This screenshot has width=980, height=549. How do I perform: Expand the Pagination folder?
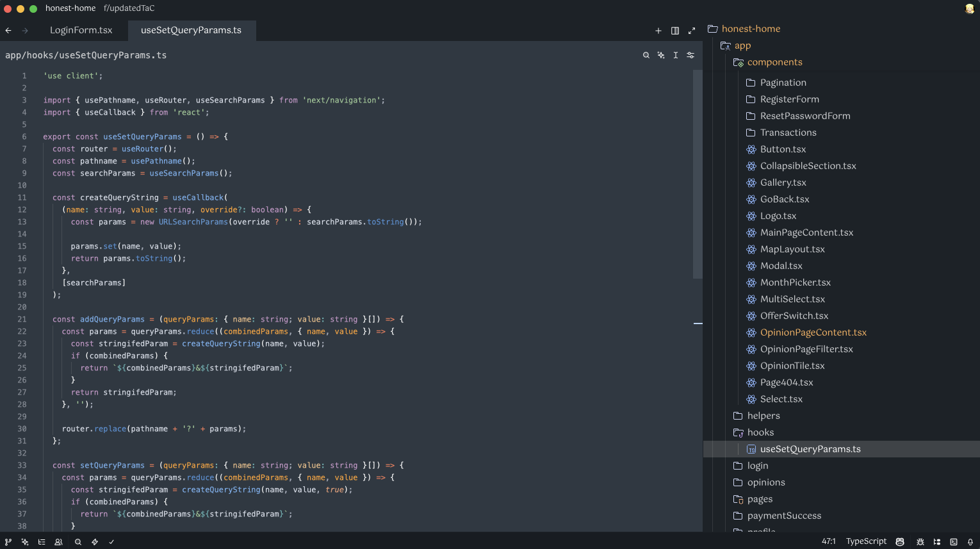coord(776,83)
